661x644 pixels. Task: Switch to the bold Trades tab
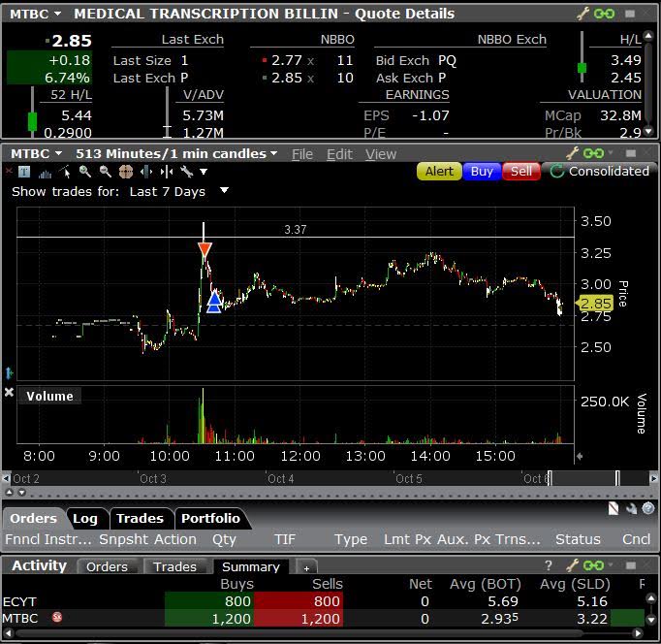(x=140, y=518)
